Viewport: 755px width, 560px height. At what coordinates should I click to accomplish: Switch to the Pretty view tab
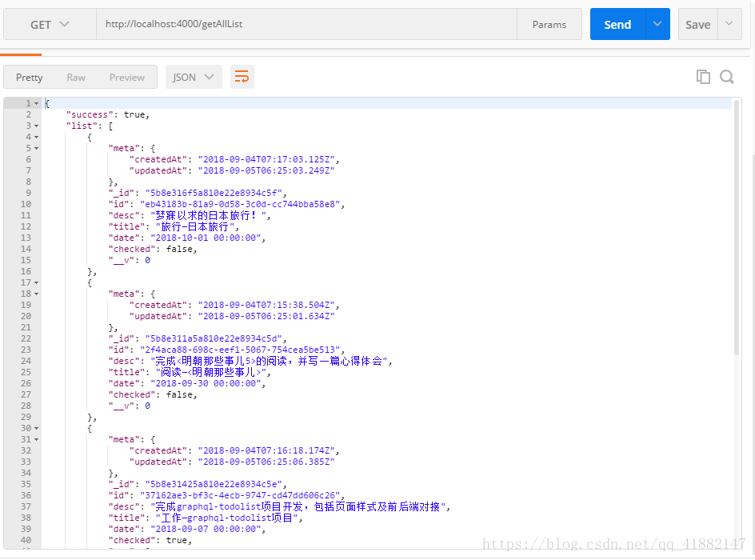30,77
